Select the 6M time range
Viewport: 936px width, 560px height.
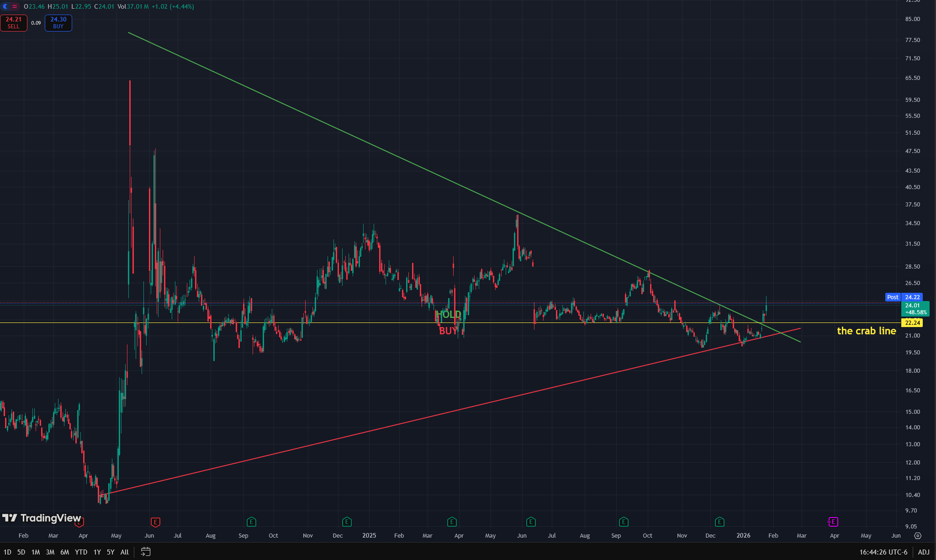click(x=65, y=552)
